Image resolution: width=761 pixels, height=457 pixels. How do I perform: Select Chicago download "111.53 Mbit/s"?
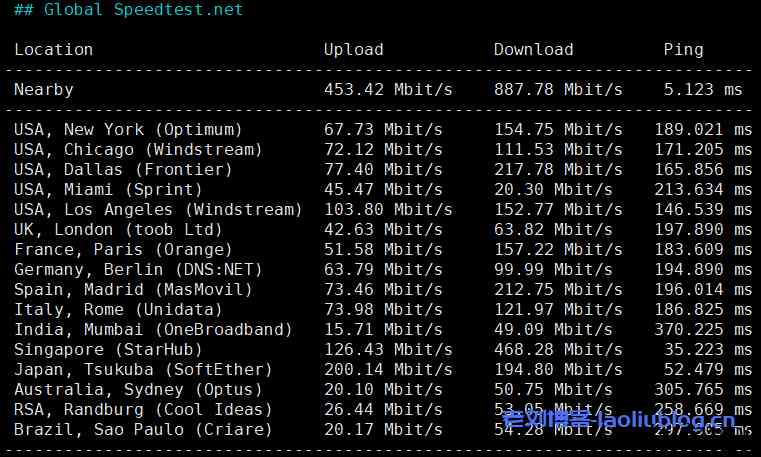558,149
